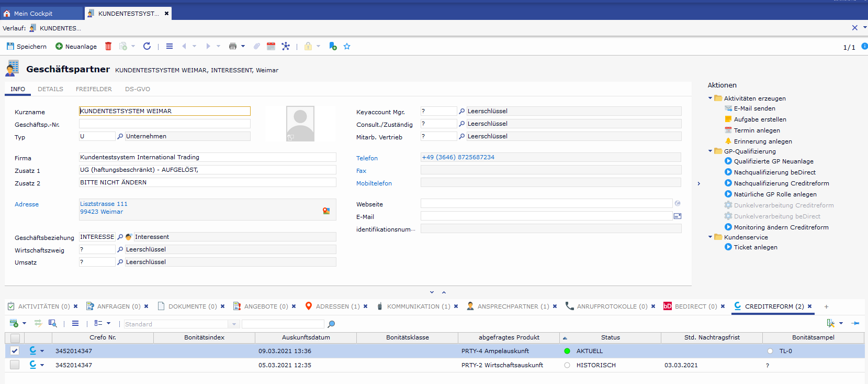Screen dimensions: 868x384
Task: Click Ticket anlegen action
Action: (x=755, y=247)
